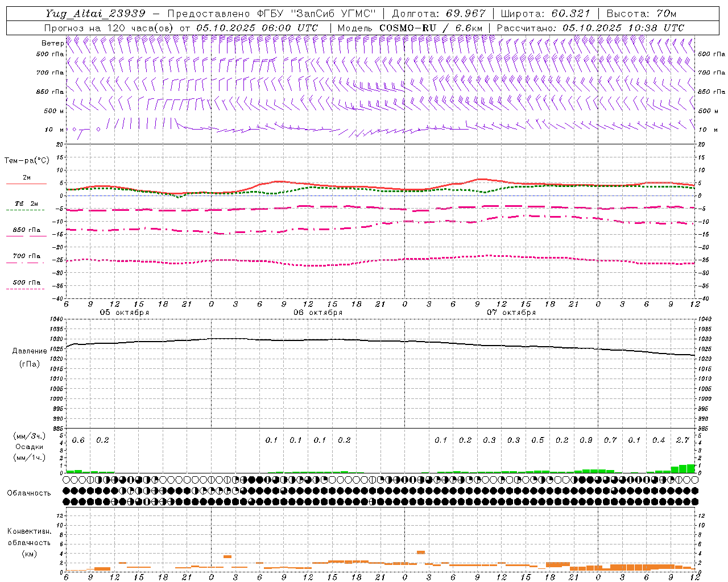728x582 pixels.
Task: Select the Прогноз на 120 часа(ов) text
Action: [x=109, y=28]
